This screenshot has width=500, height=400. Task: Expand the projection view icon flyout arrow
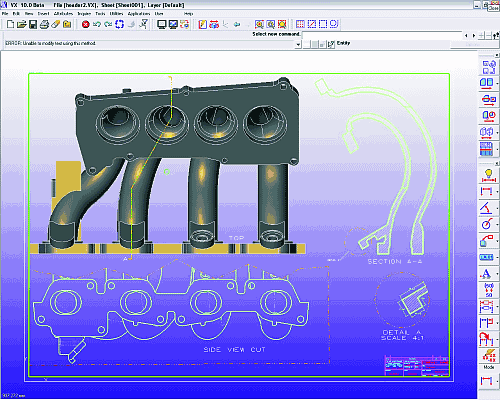point(497,83)
